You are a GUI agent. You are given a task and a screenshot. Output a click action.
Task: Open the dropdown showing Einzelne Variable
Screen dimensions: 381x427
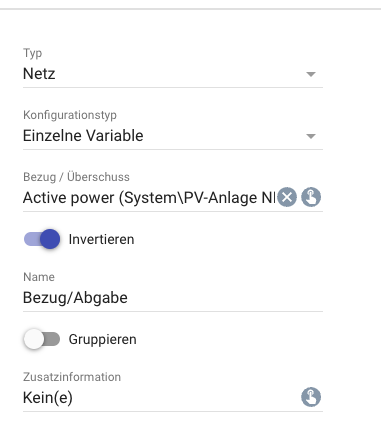coord(173,136)
